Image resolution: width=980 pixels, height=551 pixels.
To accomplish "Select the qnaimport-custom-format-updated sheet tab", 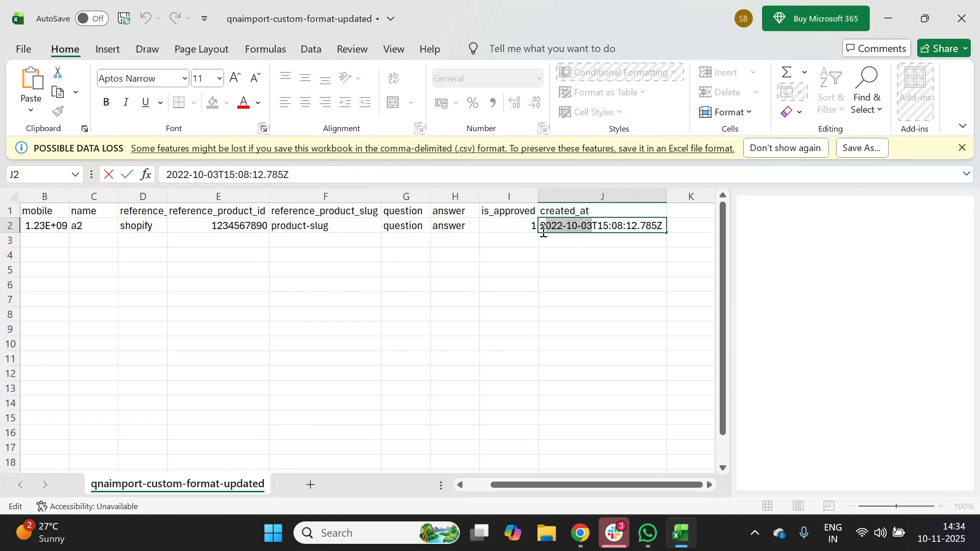I will tap(177, 484).
